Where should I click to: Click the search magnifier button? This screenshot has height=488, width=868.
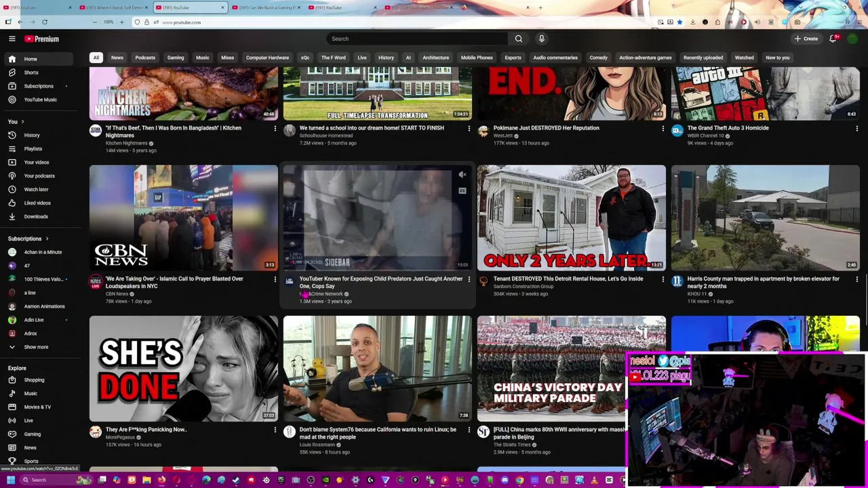(519, 39)
